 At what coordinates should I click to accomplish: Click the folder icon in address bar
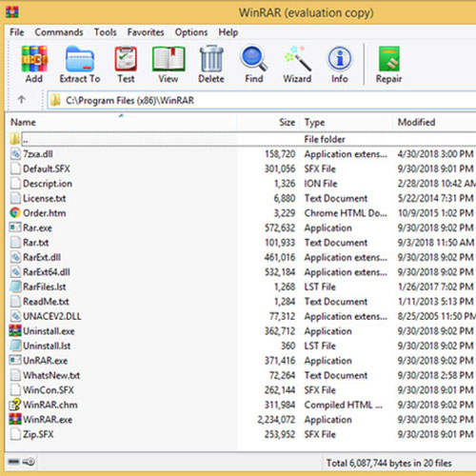[x=55, y=100]
